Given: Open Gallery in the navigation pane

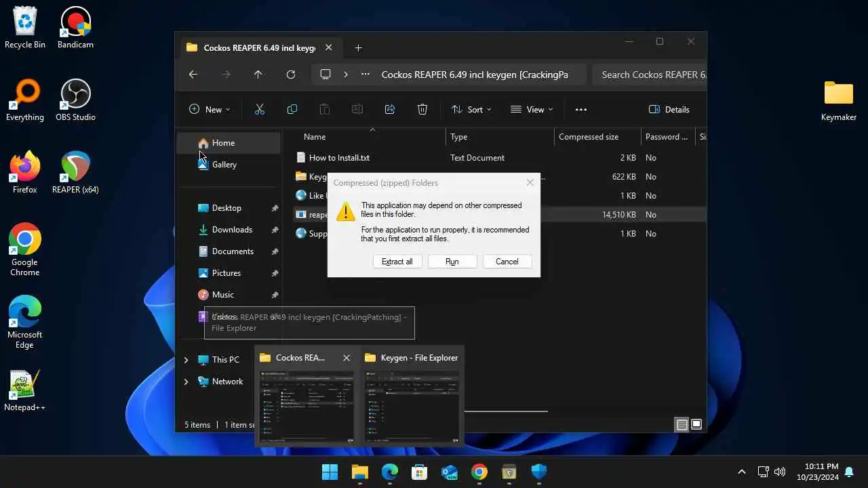Looking at the screenshot, I should (x=228, y=165).
